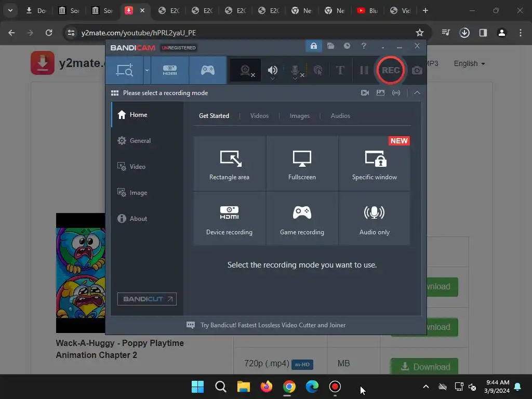This screenshot has width=532, height=399.
Task: Select Game Recording mode gamepad in the top toolbar
Action: click(208, 70)
